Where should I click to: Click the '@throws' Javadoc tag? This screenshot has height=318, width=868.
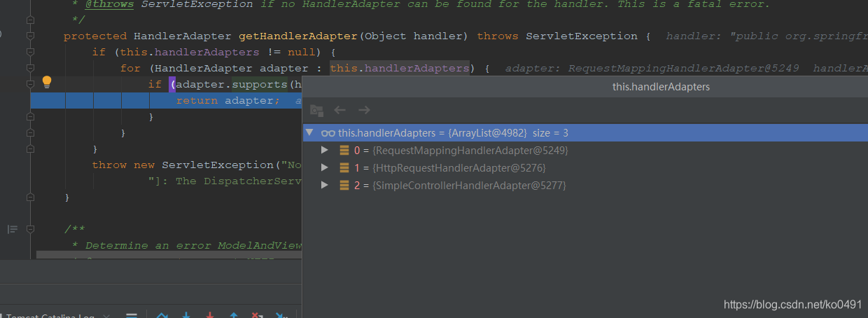tap(109, 4)
